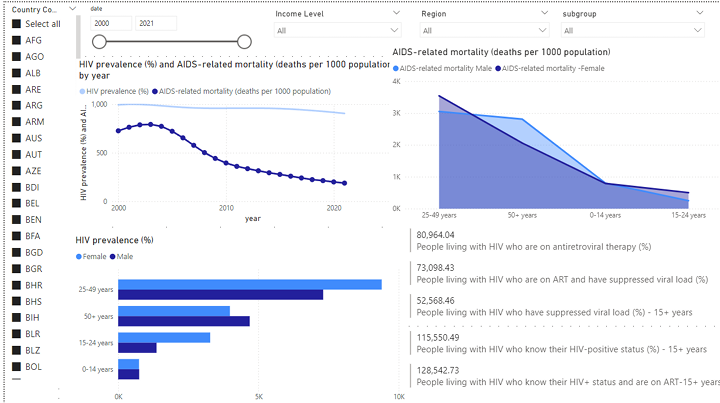Viewport: 720px width, 403px height.
Task: Click card value 128,542.73
Action: pos(438,370)
